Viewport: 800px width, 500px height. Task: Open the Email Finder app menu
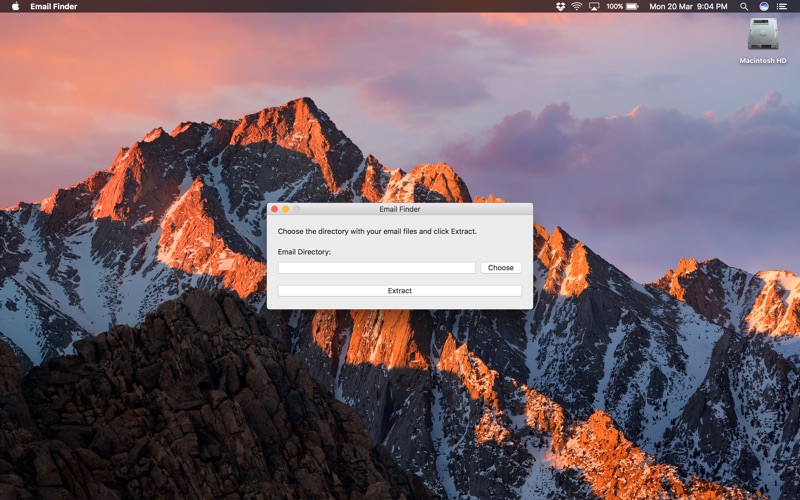(x=54, y=7)
